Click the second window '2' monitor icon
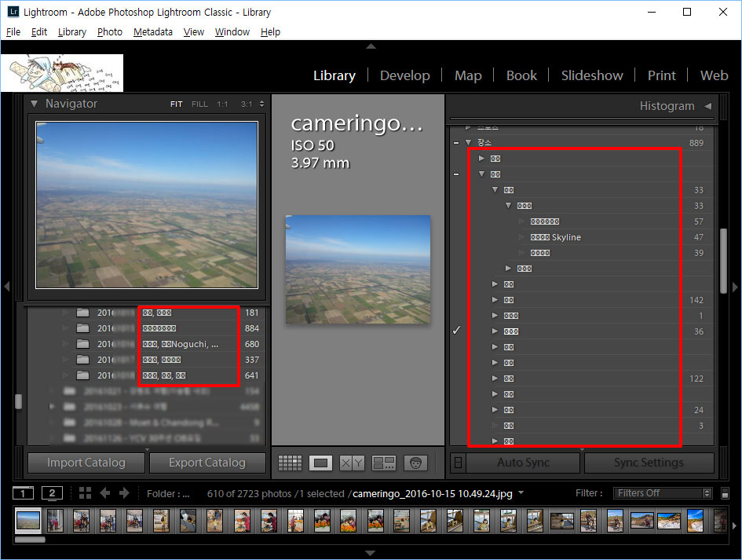This screenshot has width=742, height=560. (x=52, y=493)
